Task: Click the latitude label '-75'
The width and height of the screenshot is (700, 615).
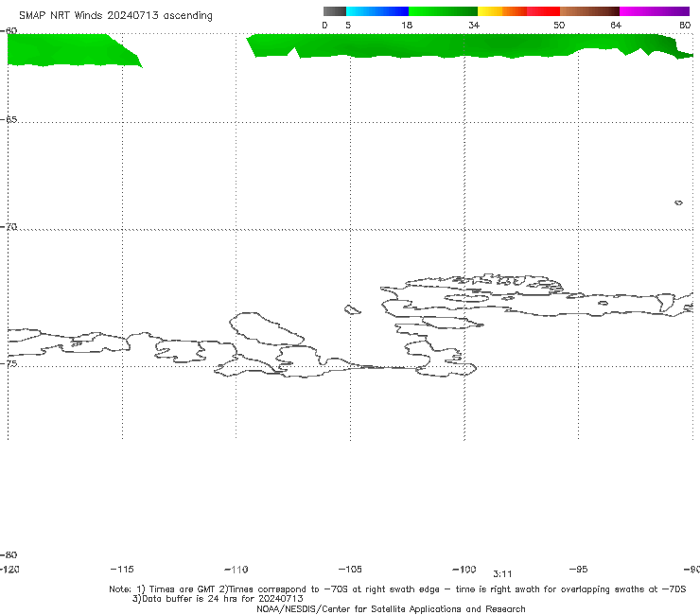Action: [9, 363]
